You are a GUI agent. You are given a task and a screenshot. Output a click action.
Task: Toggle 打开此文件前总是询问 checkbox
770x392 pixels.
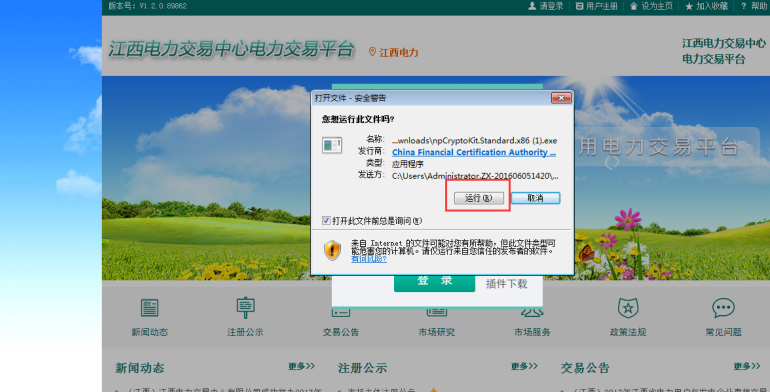pyautogui.click(x=326, y=221)
